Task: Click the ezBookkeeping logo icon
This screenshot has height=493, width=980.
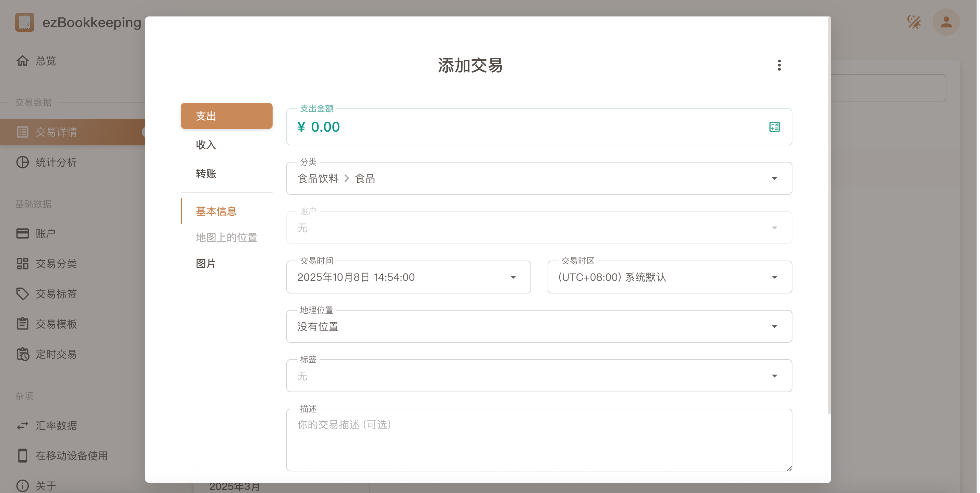Action: click(x=25, y=22)
